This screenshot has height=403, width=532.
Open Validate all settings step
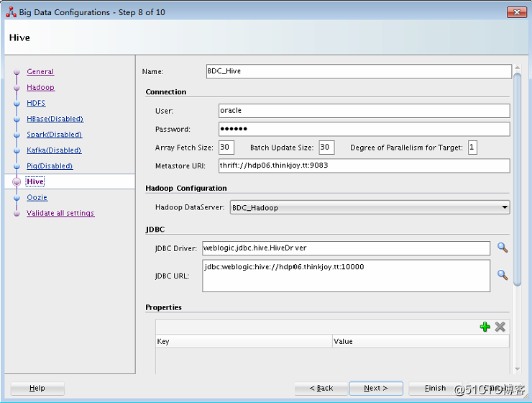pos(60,213)
